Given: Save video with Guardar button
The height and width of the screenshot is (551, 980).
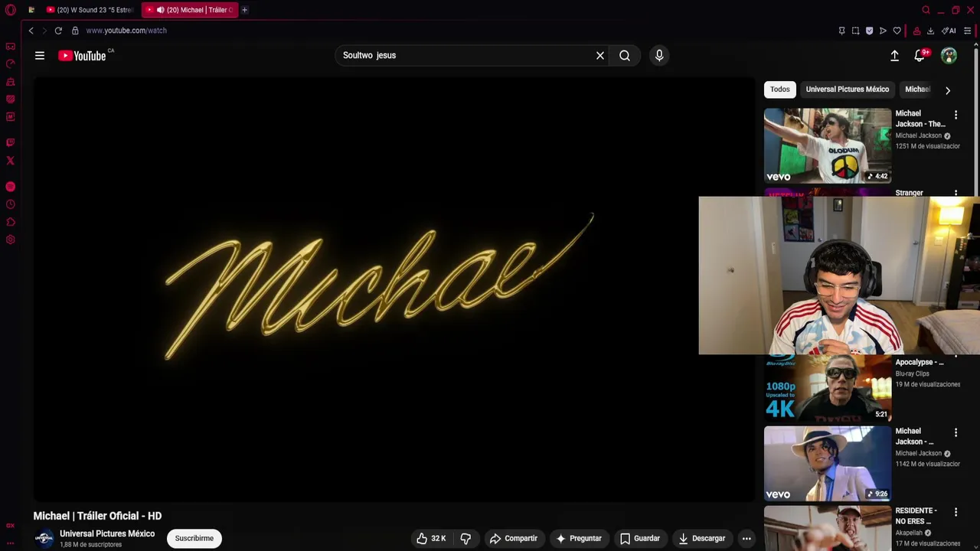Looking at the screenshot, I should point(640,538).
